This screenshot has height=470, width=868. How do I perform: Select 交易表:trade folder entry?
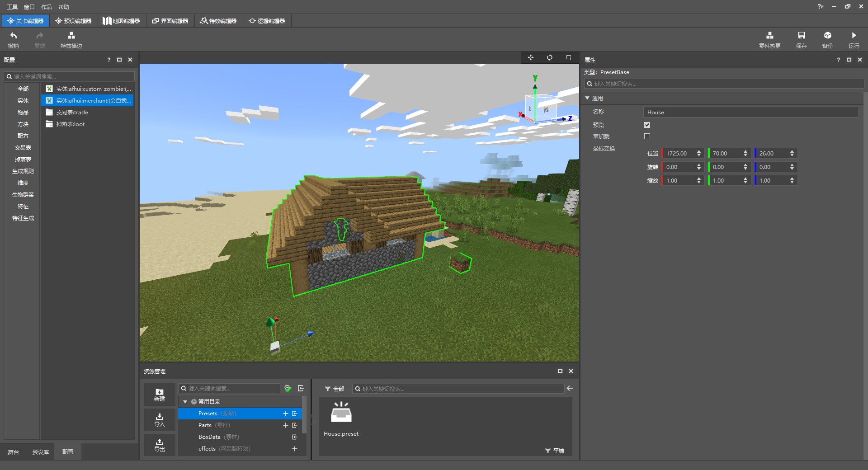pyautogui.click(x=88, y=113)
